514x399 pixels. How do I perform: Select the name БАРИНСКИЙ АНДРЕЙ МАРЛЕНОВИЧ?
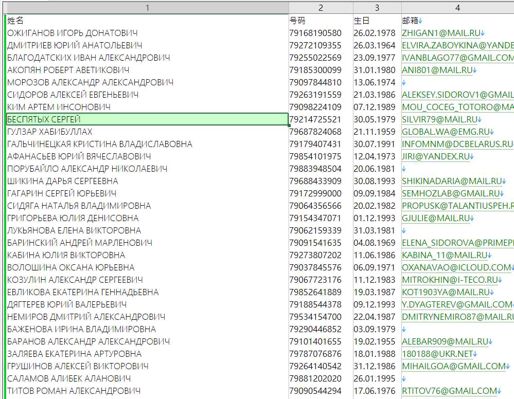(80, 243)
